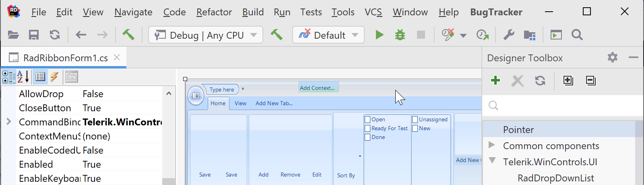This screenshot has width=644, height=185.
Task: Click the Type here box
Action: coord(222,89)
